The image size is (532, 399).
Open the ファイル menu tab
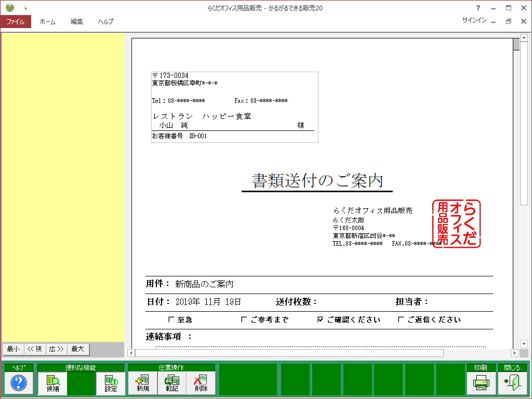pyautogui.click(x=16, y=21)
